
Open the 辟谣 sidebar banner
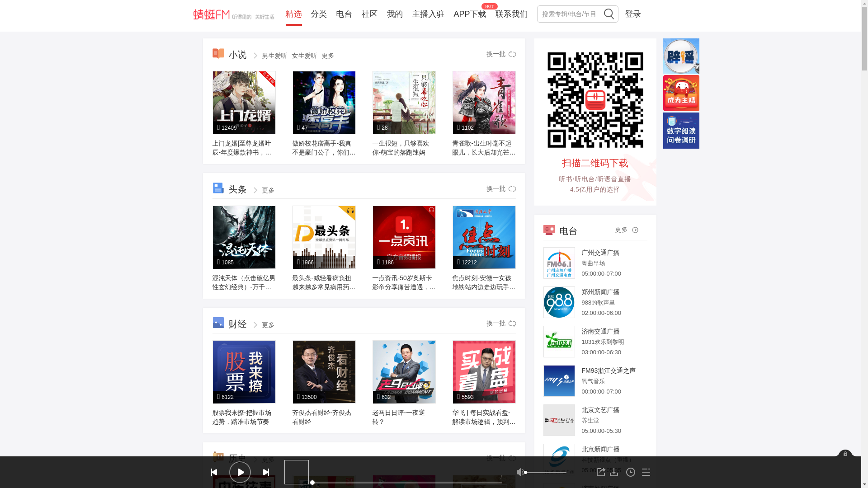[x=681, y=56]
